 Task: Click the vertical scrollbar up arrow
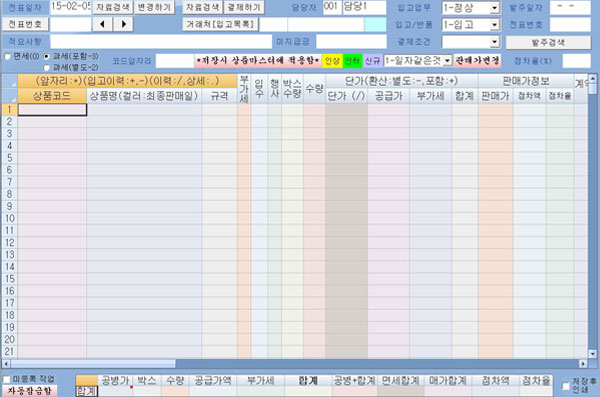tap(592, 78)
